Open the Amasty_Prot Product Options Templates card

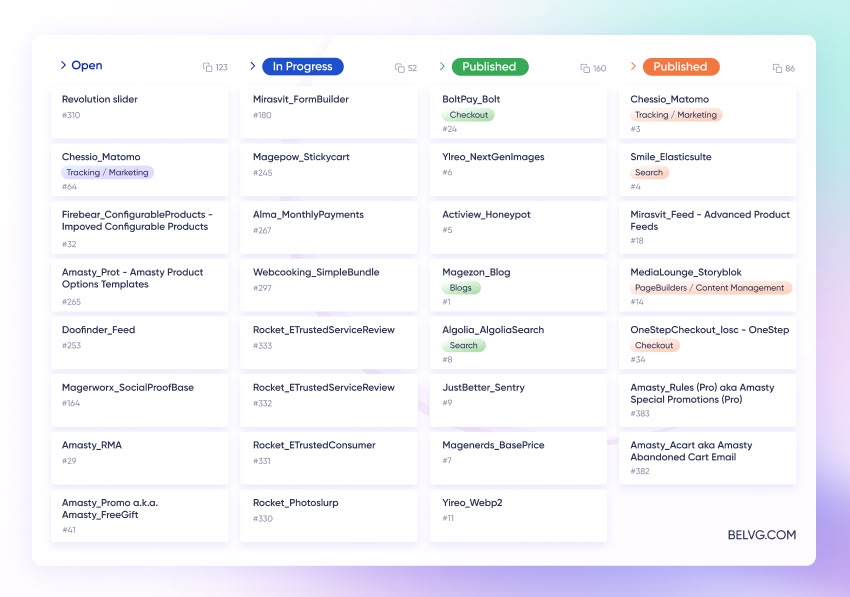point(139,286)
